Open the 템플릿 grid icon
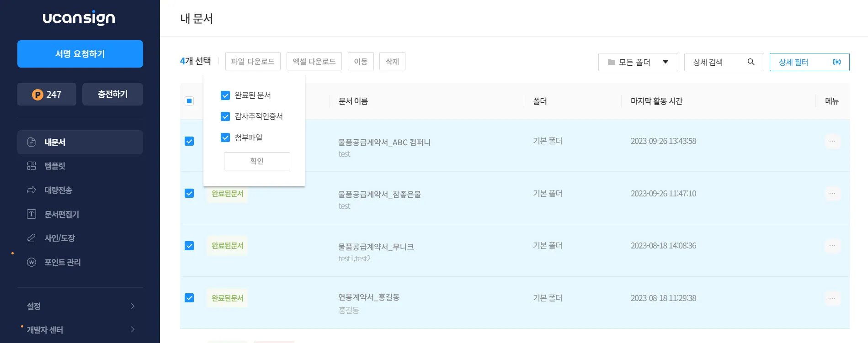 click(x=32, y=166)
